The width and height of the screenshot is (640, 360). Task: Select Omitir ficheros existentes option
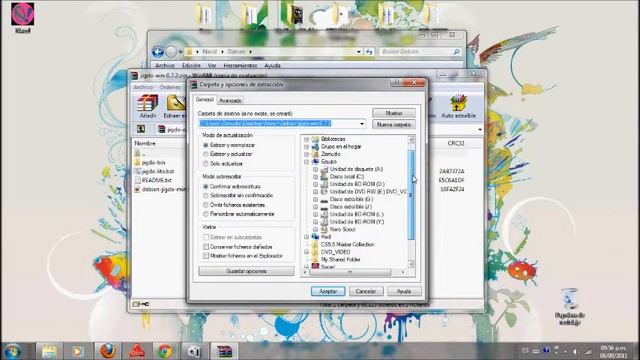(206, 205)
